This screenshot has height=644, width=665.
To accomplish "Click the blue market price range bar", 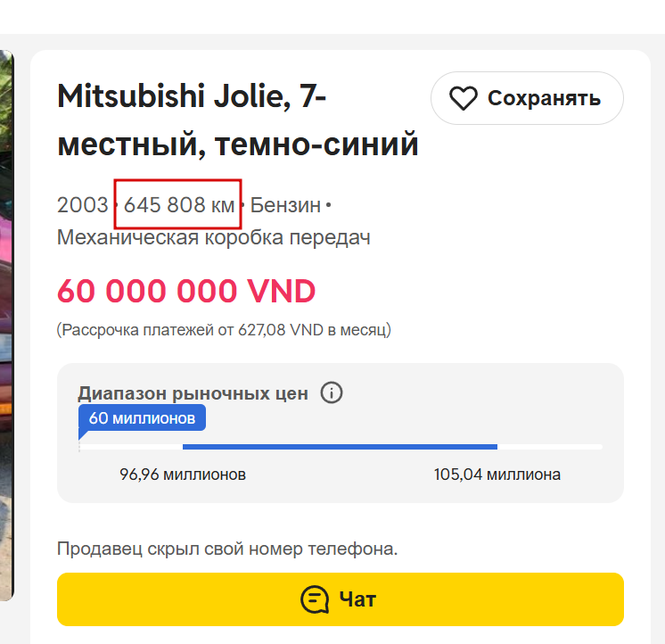I will click(x=340, y=446).
